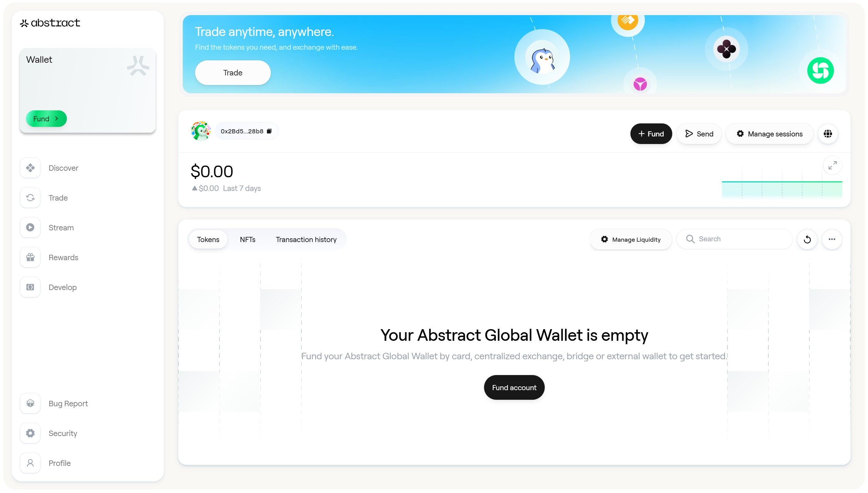Viewport: 868px width, 493px height.
Task: Open Manage sessions
Action: click(770, 134)
